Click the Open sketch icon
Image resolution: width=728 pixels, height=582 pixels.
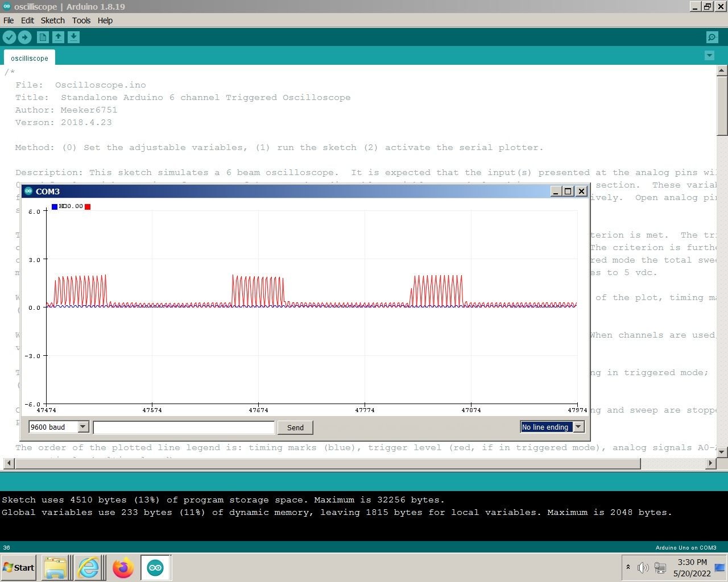(x=58, y=38)
